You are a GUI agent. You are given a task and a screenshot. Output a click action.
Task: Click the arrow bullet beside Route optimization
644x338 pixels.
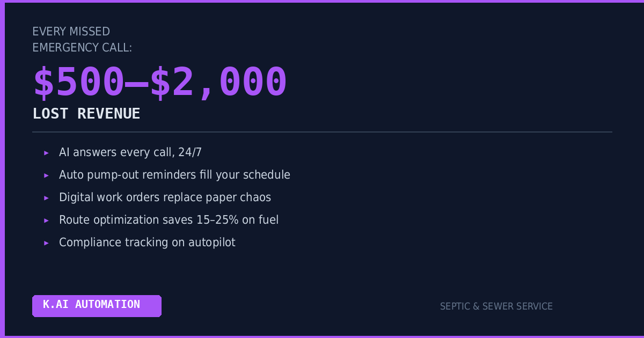pos(46,221)
